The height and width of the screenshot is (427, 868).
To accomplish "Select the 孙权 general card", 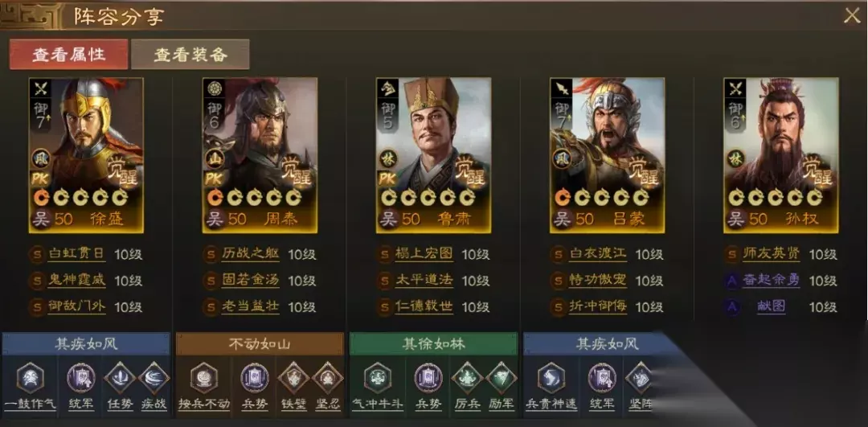I will point(780,155).
